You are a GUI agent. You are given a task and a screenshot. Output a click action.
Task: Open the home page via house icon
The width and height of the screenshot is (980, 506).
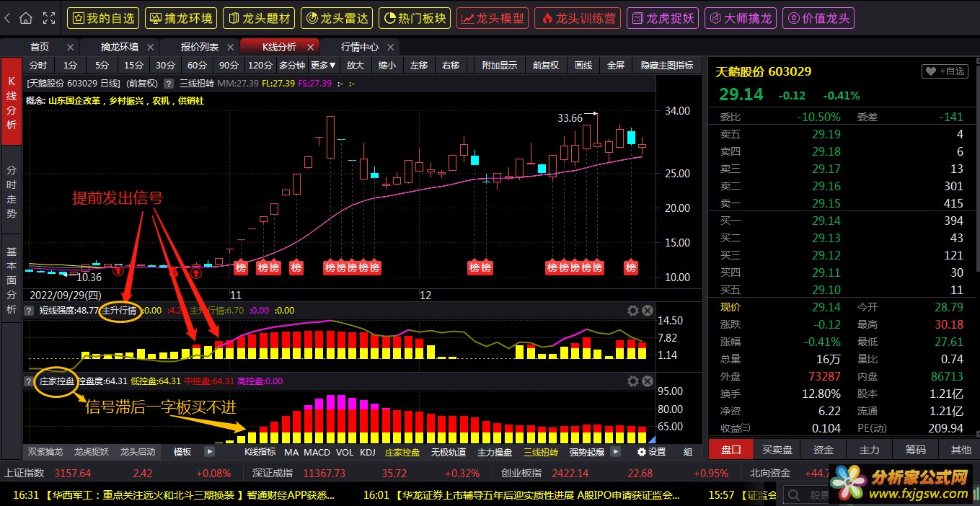point(26,18)
